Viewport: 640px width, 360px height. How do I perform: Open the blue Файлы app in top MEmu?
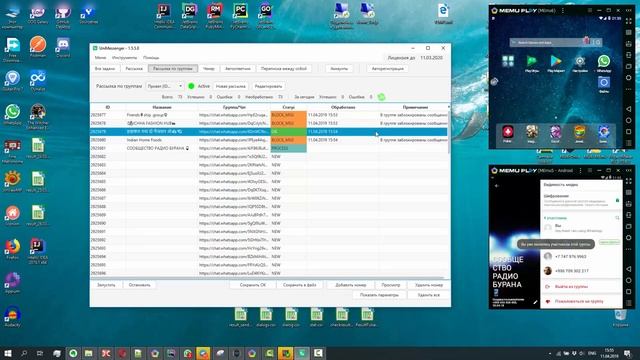(x=604, y=84)
